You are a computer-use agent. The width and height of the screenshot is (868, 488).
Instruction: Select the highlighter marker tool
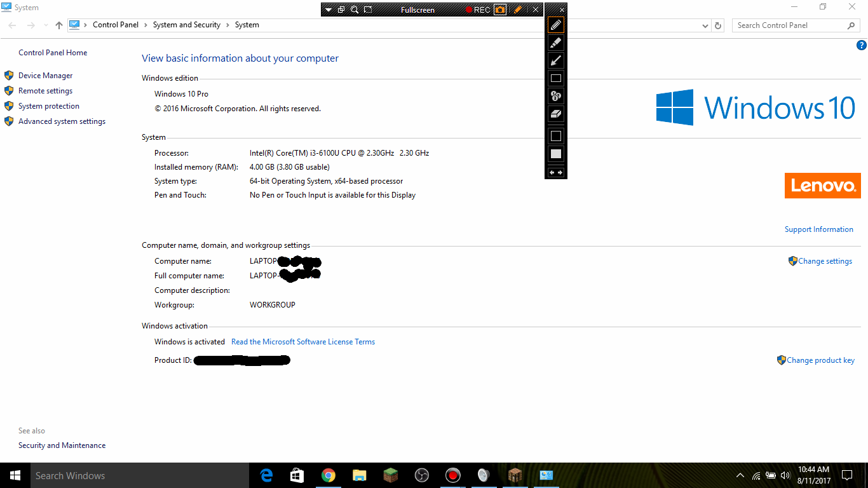pos(556,43)
